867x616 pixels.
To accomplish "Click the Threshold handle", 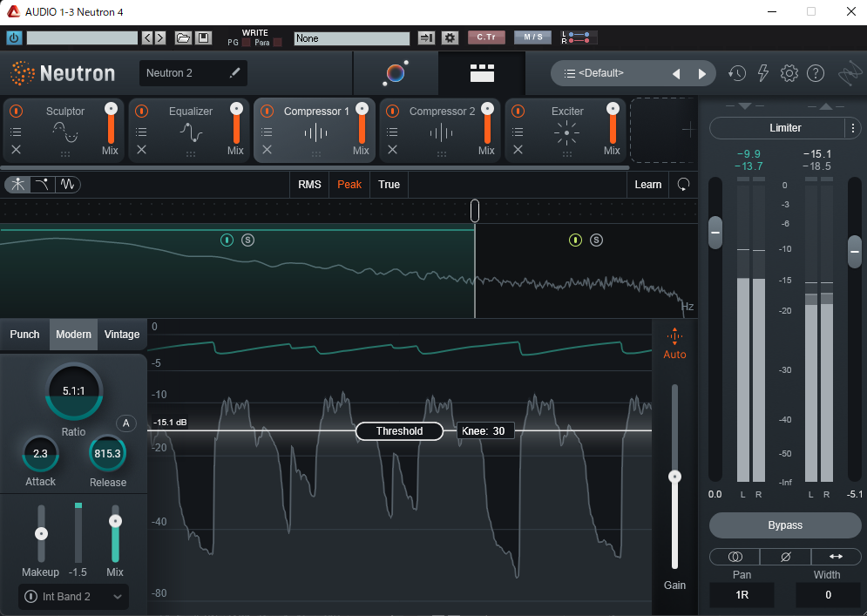I will pyautogui.click(x=399, y=431).
